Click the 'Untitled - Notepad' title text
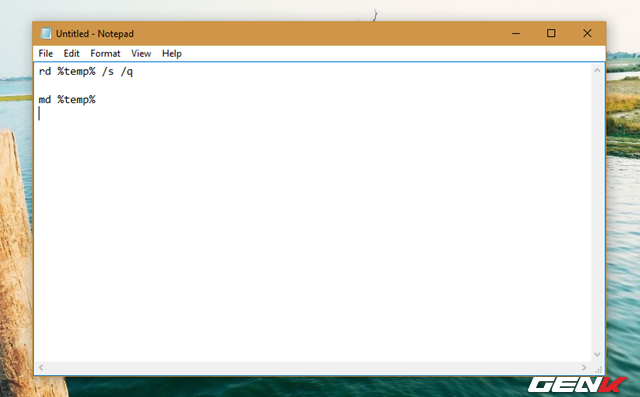Image resolution: width=640 pixels, height=397 pixels. pyautogui.click(x=95, y=33)
